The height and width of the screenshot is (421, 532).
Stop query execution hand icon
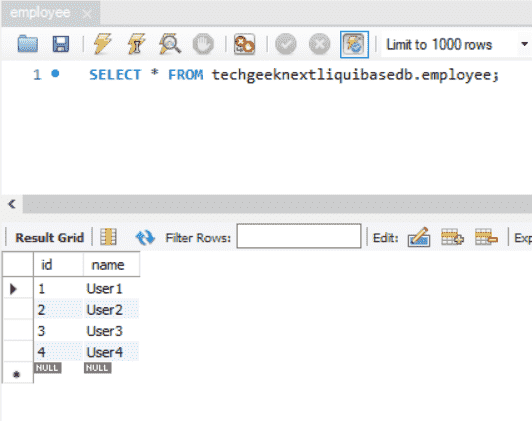(203, 44)
